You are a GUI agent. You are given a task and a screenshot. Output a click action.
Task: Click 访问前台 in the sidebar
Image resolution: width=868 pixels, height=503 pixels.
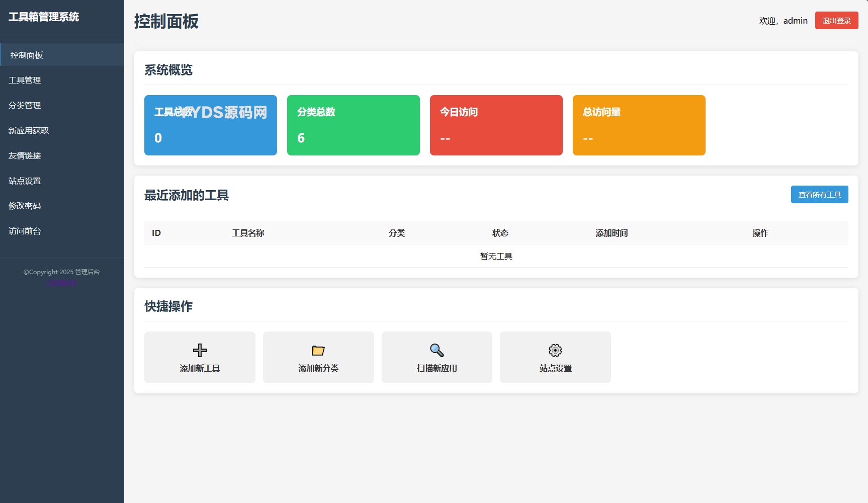(25, 231)
